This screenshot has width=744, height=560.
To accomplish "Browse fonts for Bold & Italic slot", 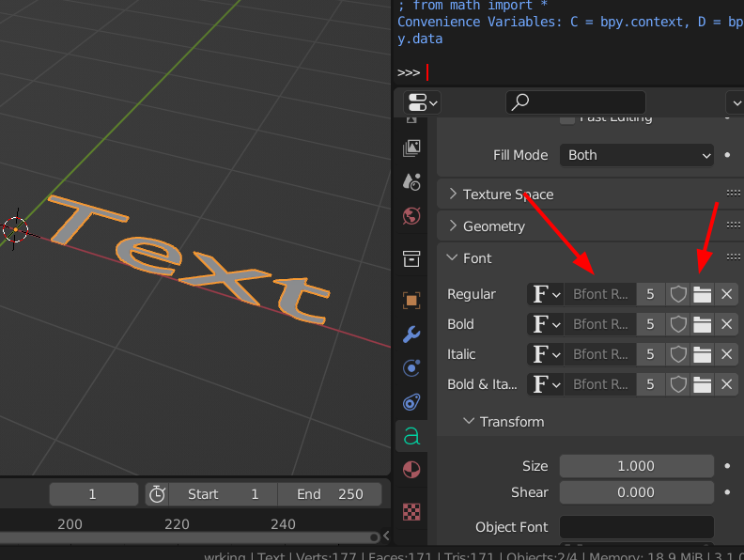I will 546,384.
